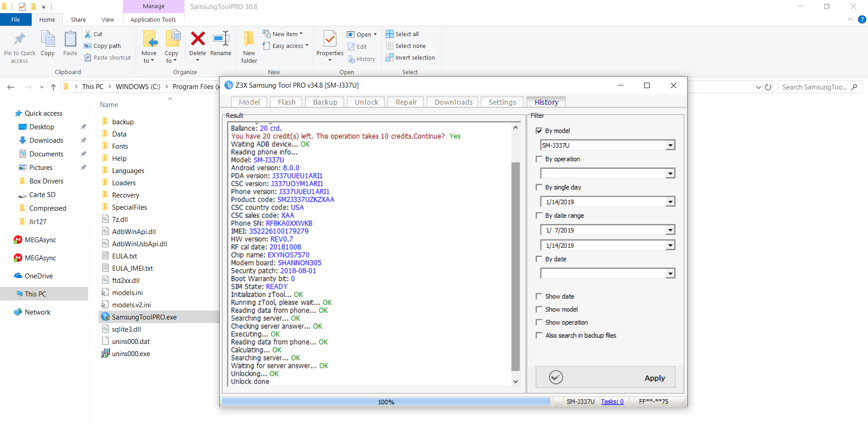Open the SM-J337U model dropdown

tap(670, 145)
